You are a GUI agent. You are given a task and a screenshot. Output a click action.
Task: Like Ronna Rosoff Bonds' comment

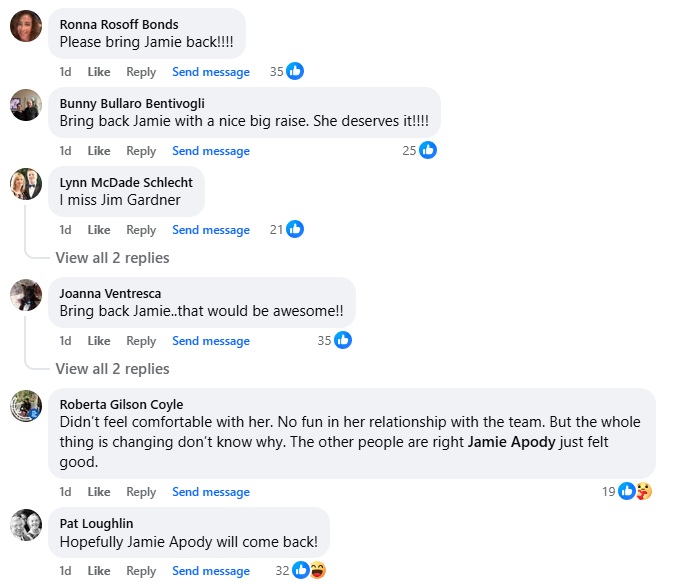click(x=99, y=72)
